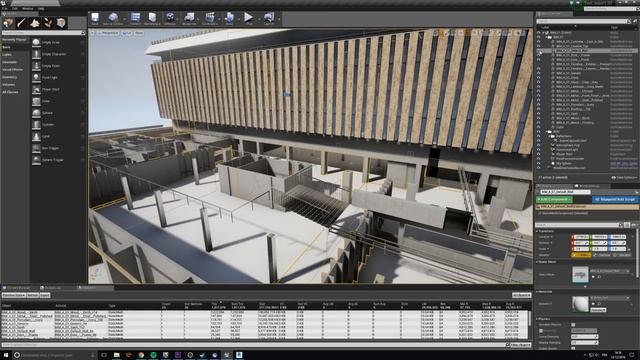Open the Launch options dropdown arrow
Screen dimensions: 640x360
[279, 19]
